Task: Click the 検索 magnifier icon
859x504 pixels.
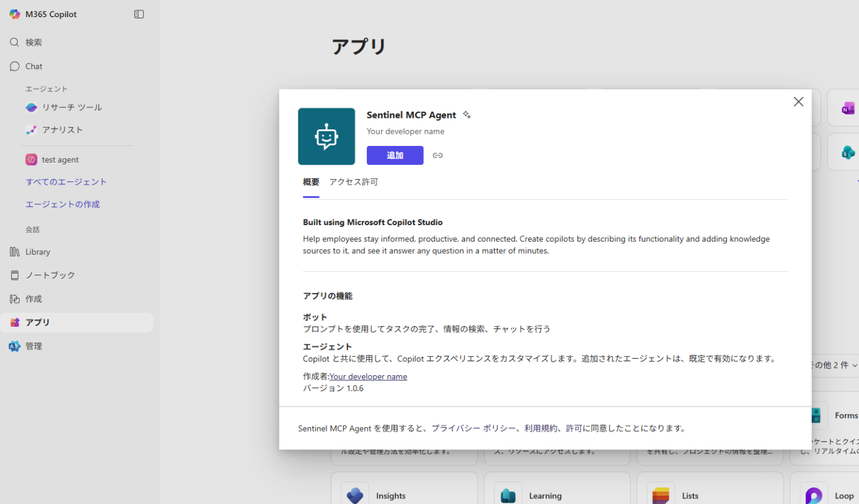Action: (15, 42)
